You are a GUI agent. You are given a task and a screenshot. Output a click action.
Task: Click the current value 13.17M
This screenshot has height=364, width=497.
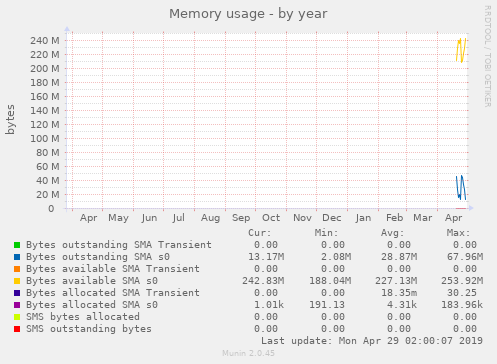(x=266, y=257)
